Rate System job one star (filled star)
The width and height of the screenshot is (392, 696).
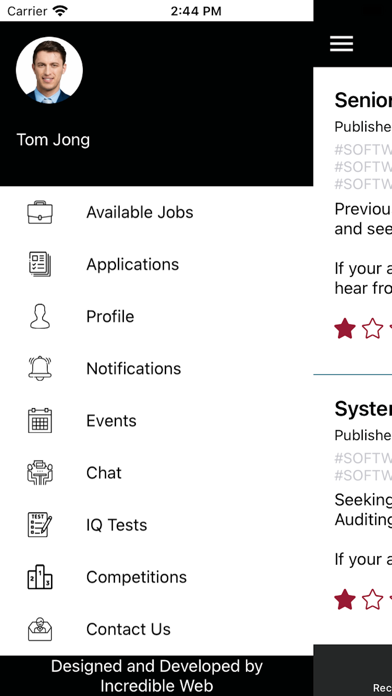tap(345, 600)
